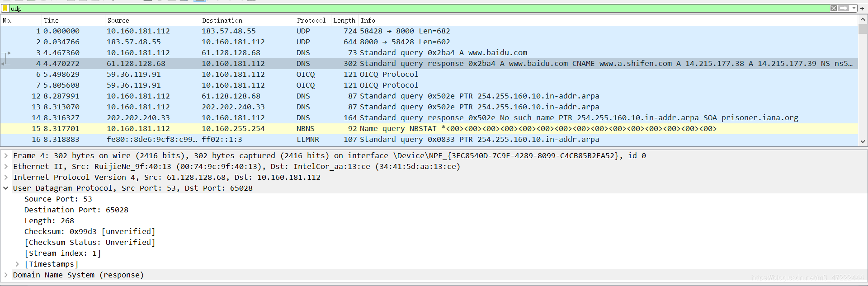868x286 pixels.
Task: Click the LLMNR protocol cell
Action: (x=308, y=140)
